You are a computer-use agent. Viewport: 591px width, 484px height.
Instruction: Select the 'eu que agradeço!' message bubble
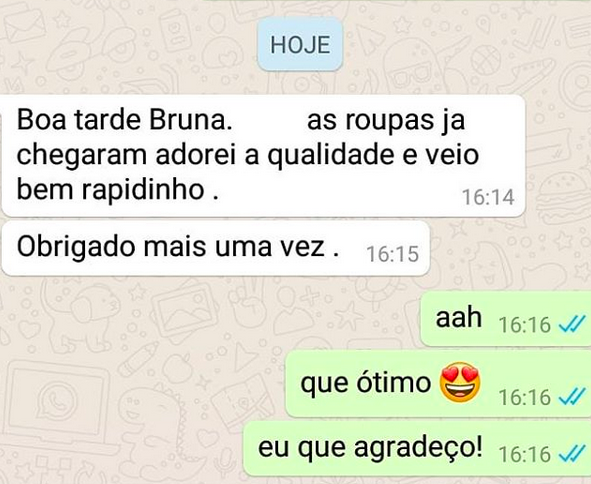[x=417, y=449]
